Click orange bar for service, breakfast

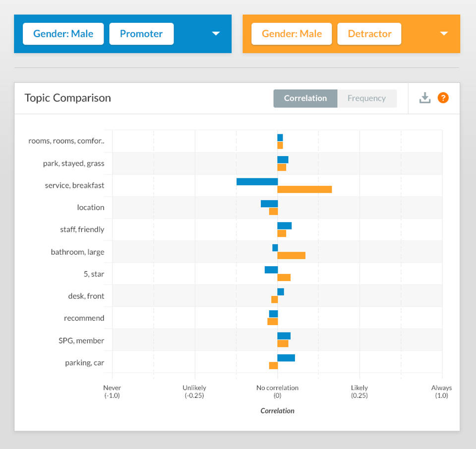coord(304,189)
